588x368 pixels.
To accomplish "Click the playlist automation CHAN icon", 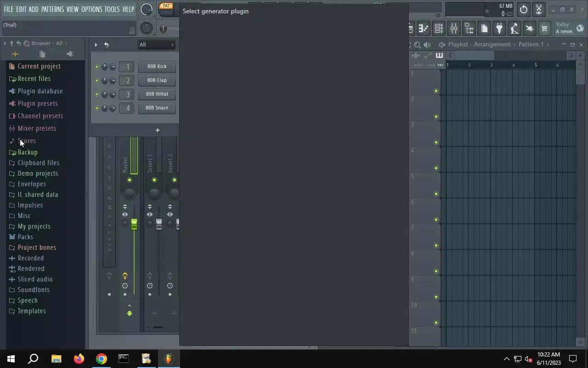I will pyautogui.click(x=428, y=56).
